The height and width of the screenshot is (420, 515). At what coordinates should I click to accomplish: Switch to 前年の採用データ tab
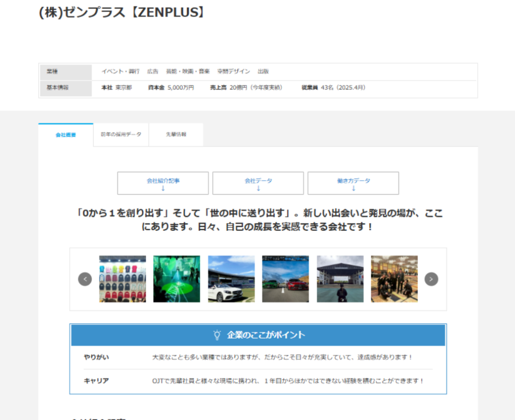(x=121, y=134)
